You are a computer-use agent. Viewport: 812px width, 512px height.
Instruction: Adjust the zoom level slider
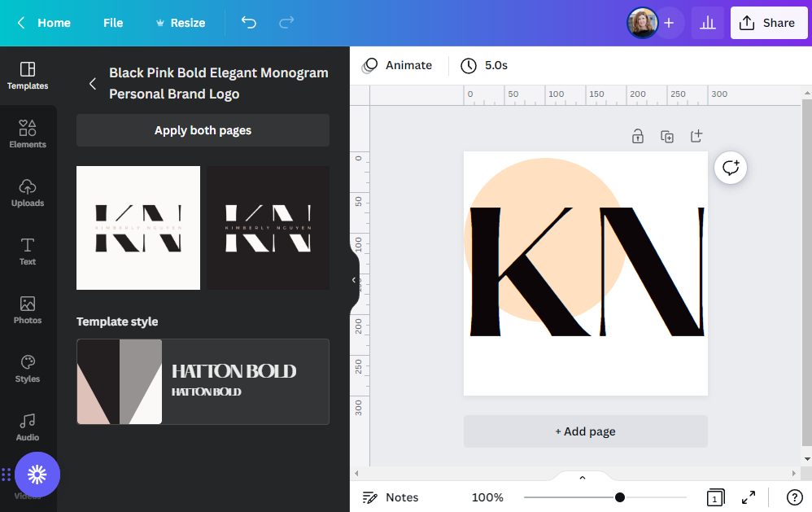tap(619, 496)
